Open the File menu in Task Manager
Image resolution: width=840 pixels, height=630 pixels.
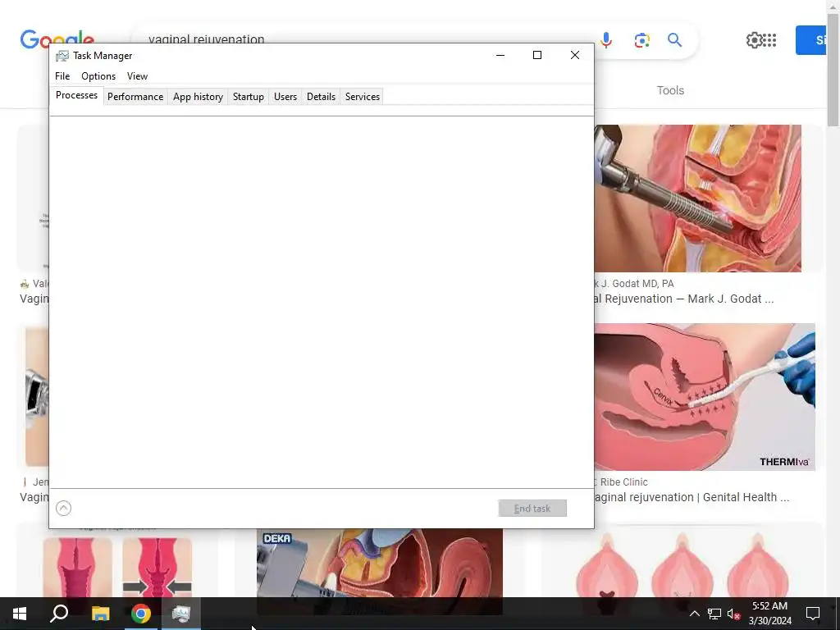(62, 76)
